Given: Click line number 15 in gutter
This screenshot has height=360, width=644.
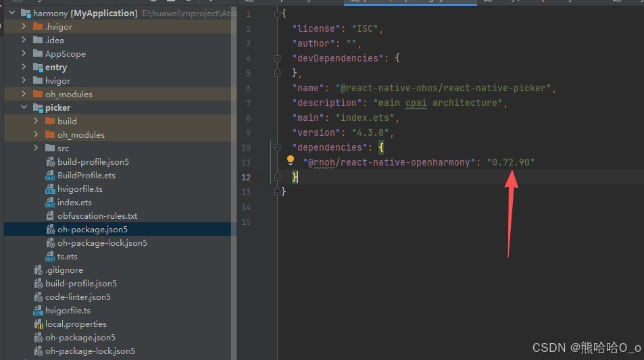Looking at the screenshot, I should [245, 222].
